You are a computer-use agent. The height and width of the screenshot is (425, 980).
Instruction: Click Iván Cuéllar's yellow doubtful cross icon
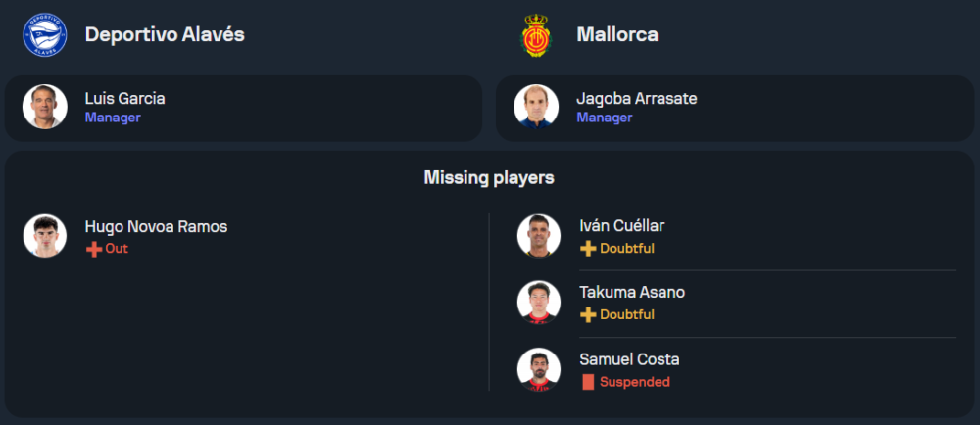(x=588, y=249)
